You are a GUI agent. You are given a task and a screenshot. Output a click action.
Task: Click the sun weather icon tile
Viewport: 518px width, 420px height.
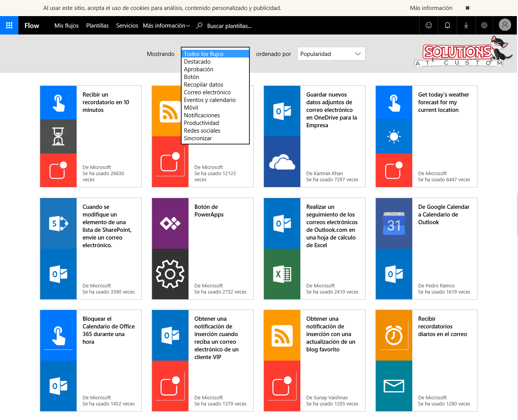click(x=394, y=136)
